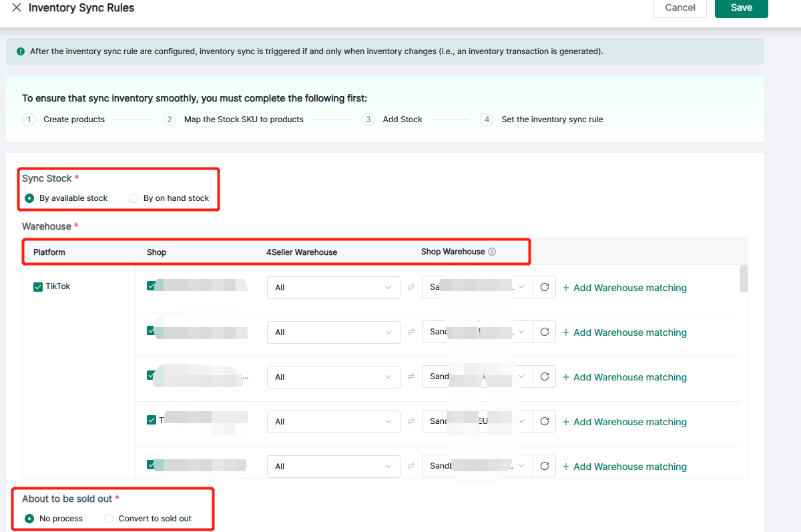Add Warehouse matching for first shop
801x532 pixels.
tap(624, 288)
